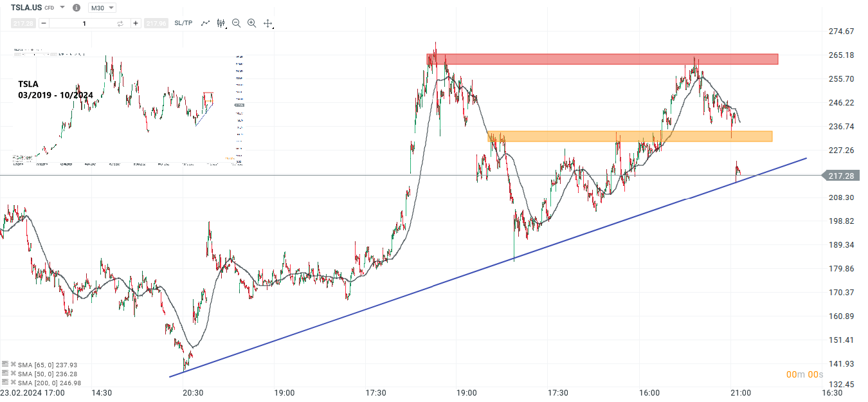Click the 265.18 price axis label

point(841,55)
